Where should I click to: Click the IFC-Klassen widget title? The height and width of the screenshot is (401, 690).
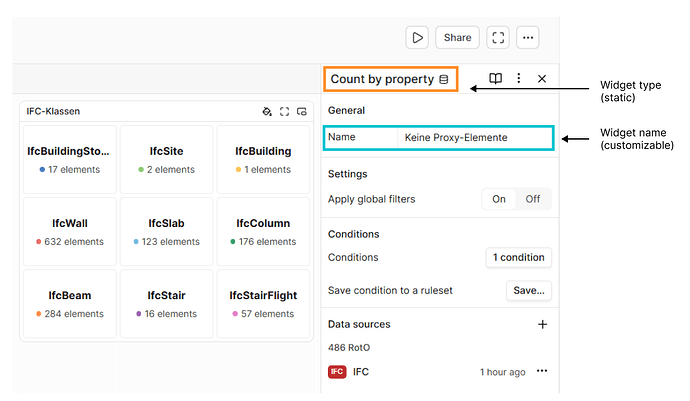pos(53,111)
